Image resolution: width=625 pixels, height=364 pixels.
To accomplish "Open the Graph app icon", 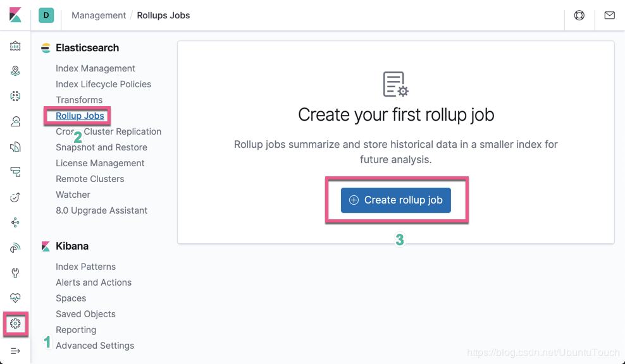I will 15,222.
